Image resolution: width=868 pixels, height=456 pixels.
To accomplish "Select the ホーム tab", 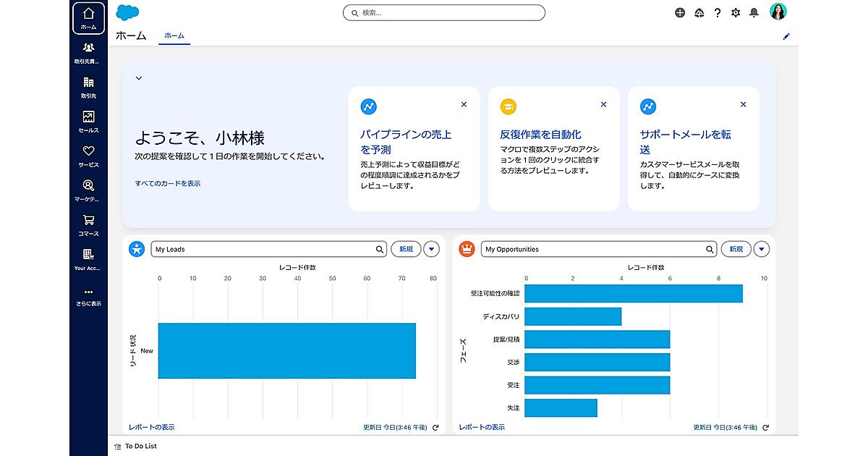I will click(174, 35).
